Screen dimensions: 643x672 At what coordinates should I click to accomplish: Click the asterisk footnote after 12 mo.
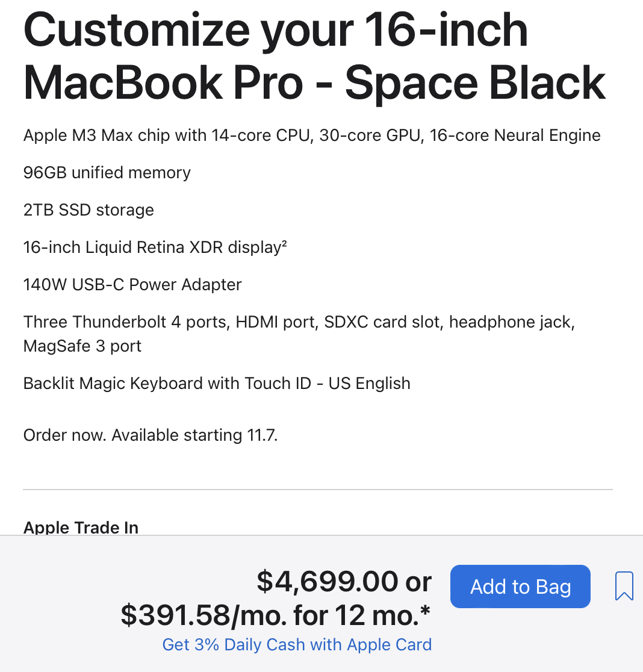[x=426, y=611]
